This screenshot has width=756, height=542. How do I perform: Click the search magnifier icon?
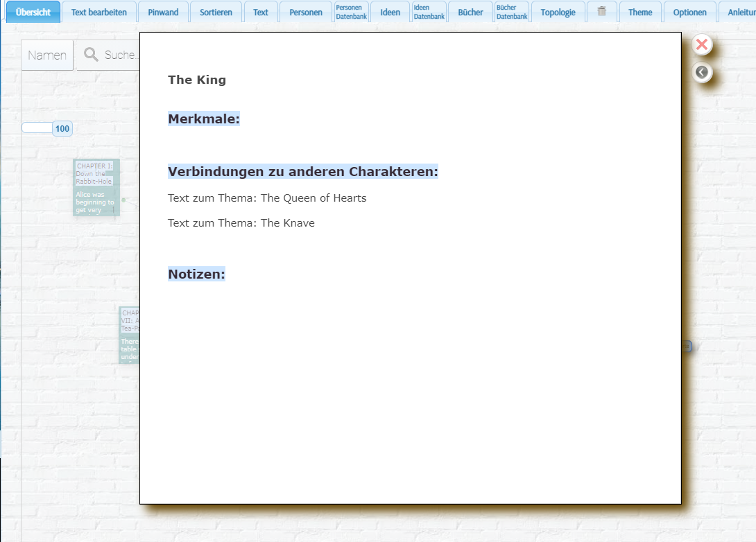(x=91, y=55)
